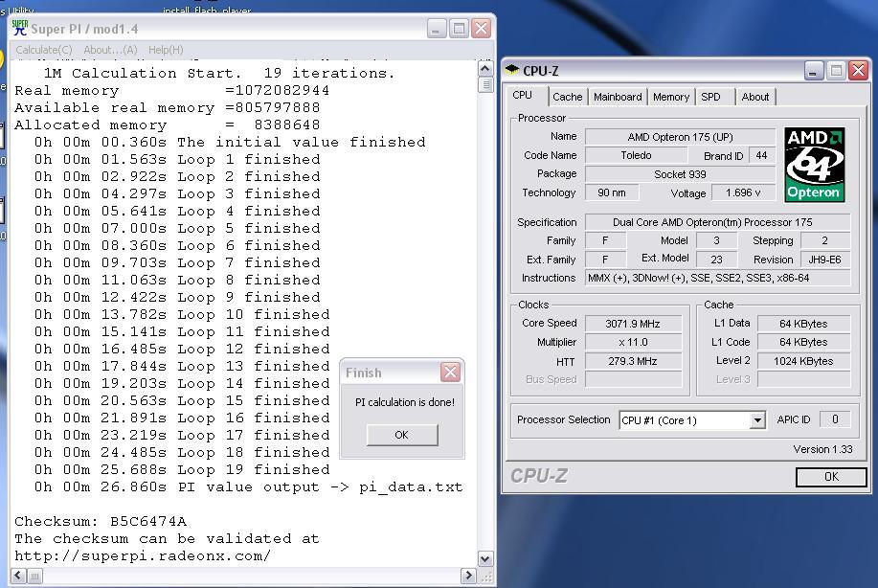Close the Super PI window
The image size is (878, 588).
[x=481, y=28]
